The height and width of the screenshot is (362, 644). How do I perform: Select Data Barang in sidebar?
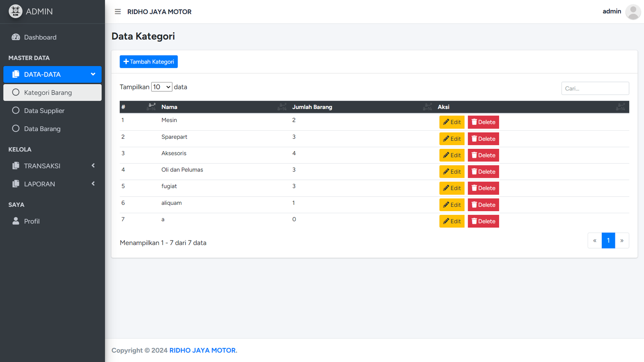42,129
